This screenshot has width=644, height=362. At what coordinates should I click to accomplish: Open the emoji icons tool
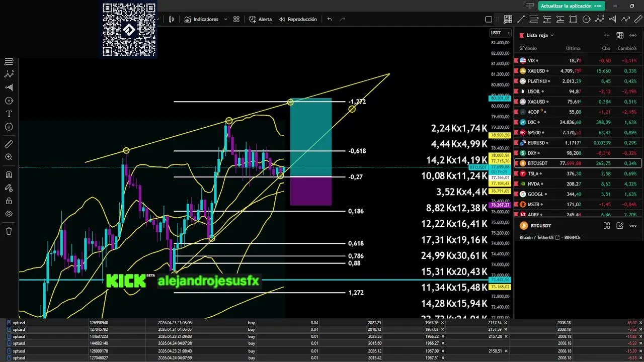pyautogui.click(x=9, y=127)
